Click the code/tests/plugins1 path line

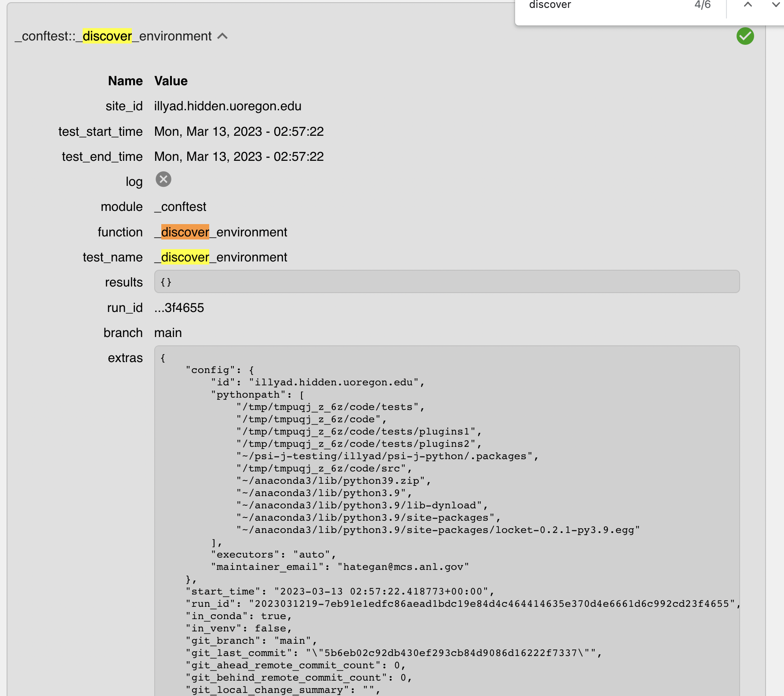(x=359, y=431)
